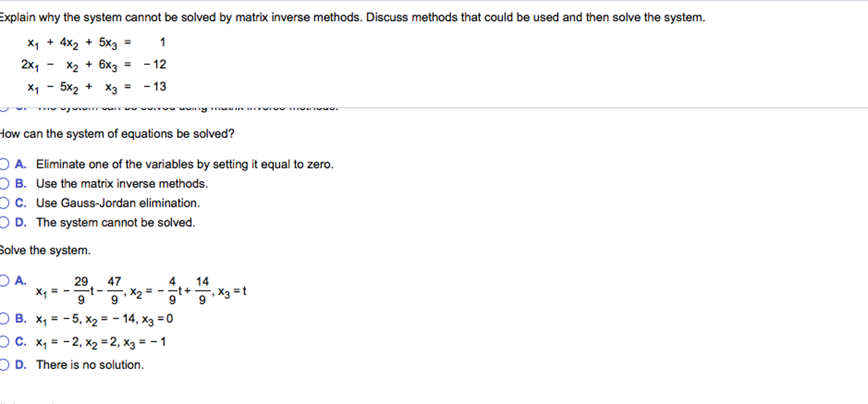Viewport: 868px width, 404px height.
Task: Click the "Use Gauss-Jordan elimination." answer text
Action: click(x=118, y=203)
